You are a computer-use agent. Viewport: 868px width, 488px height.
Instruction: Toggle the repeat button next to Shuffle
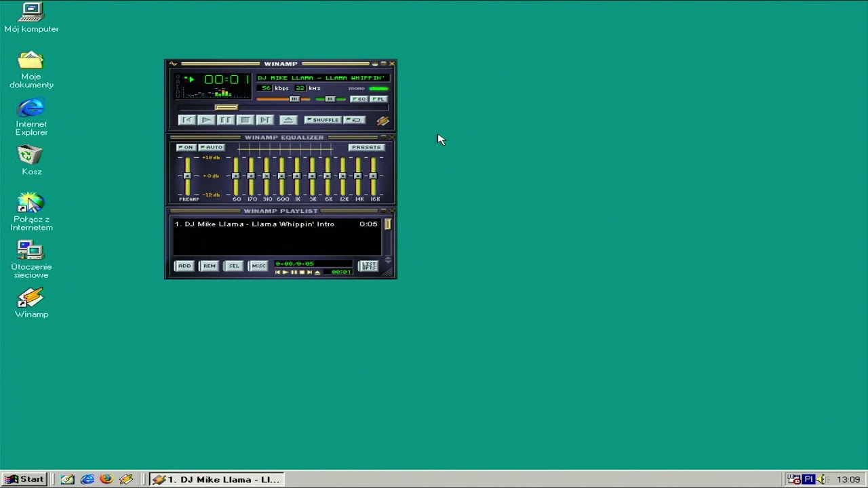(x=354, y=120)
